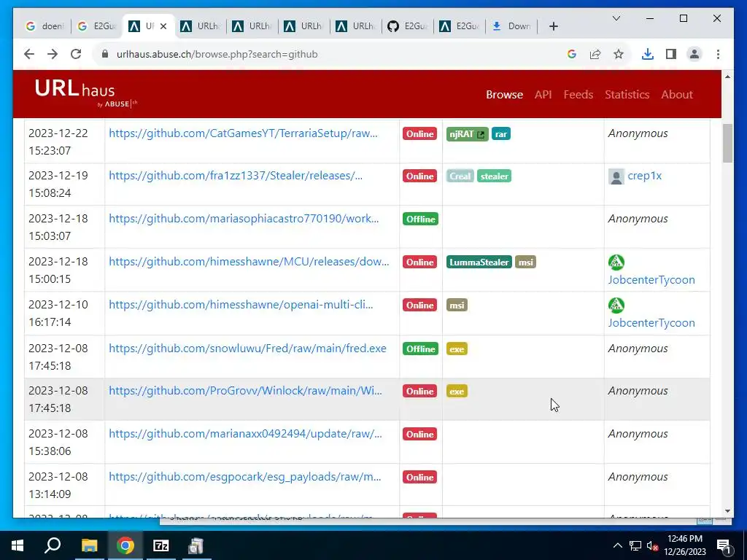Image resolution: width=747 pixels, height=560 pixels.
Task: Open the himesshawne openai-multi-cli link
Action: 241,305
